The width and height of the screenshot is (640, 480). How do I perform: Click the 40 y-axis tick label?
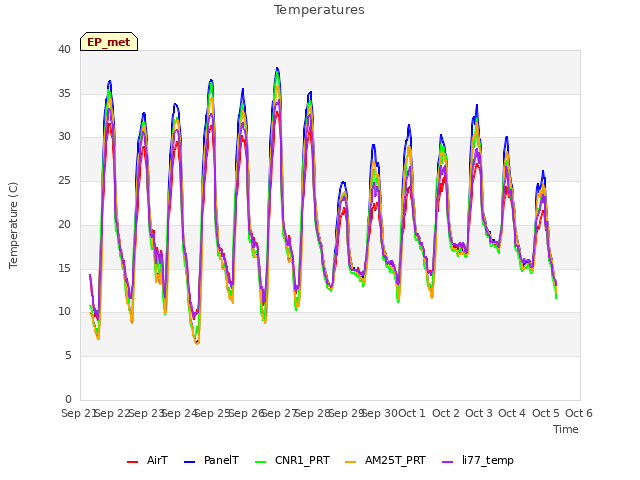[x=64, y=50]
